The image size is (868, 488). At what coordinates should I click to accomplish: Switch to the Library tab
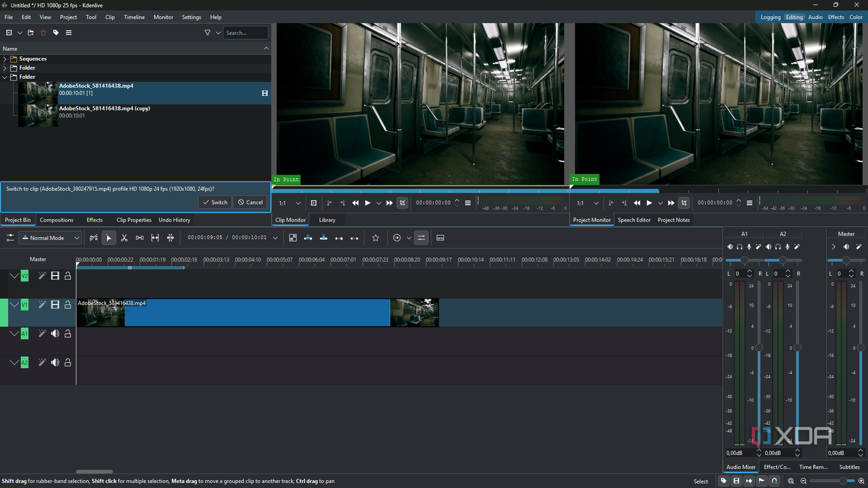click(327, 220)
